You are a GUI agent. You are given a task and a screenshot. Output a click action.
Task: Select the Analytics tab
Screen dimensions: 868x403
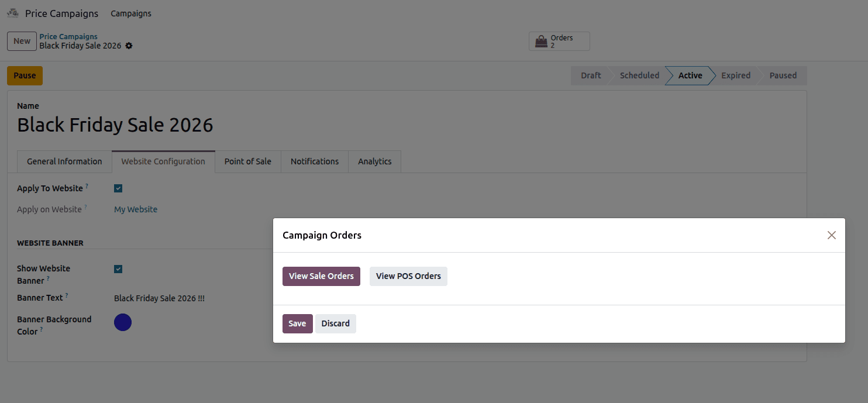point(374,161)
